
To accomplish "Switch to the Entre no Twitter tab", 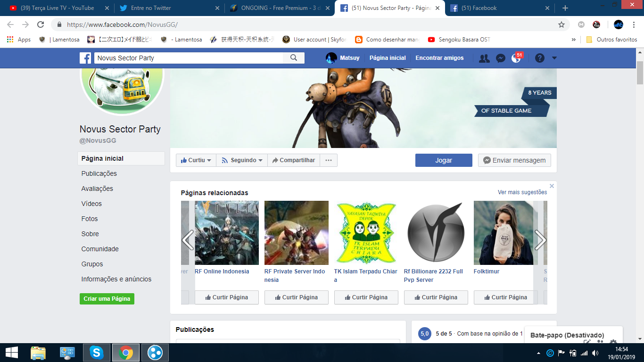I will point(169,8).
